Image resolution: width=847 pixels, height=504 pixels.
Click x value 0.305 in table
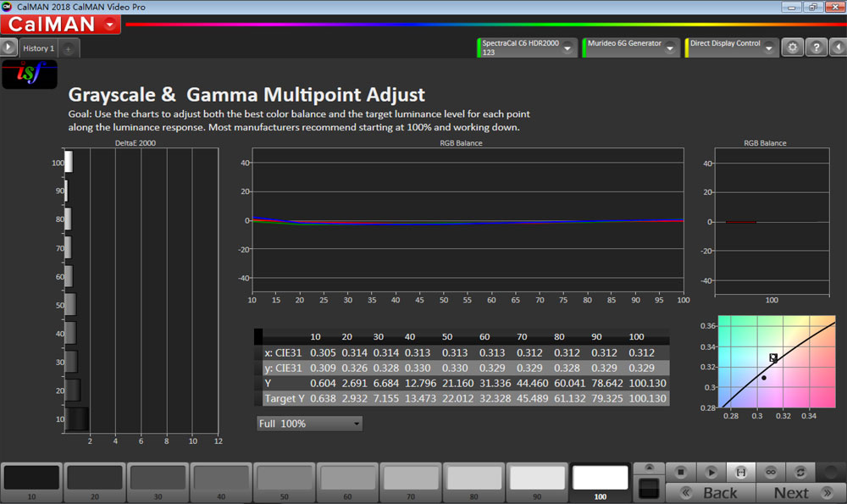point(323,352)
